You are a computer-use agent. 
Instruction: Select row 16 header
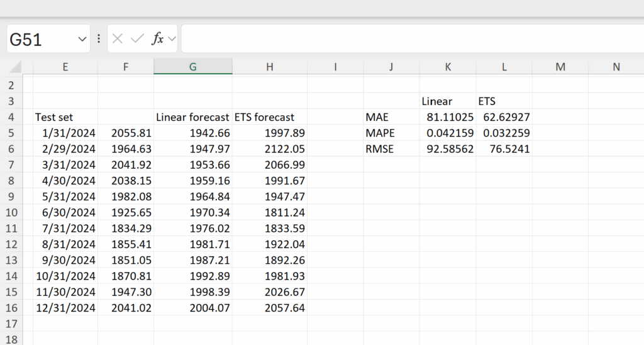click(x=11, y=308)
